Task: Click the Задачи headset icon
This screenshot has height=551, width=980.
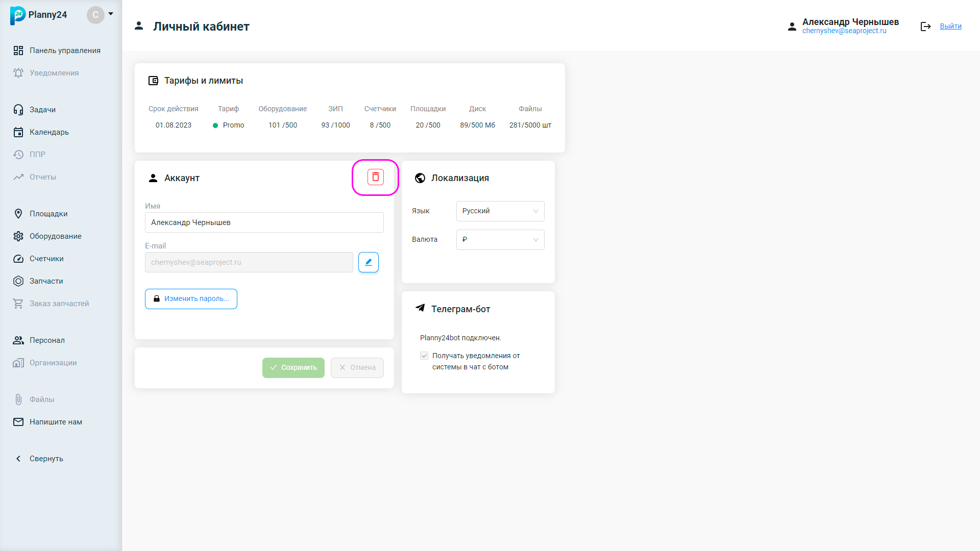Action: (x=18, y=110)
